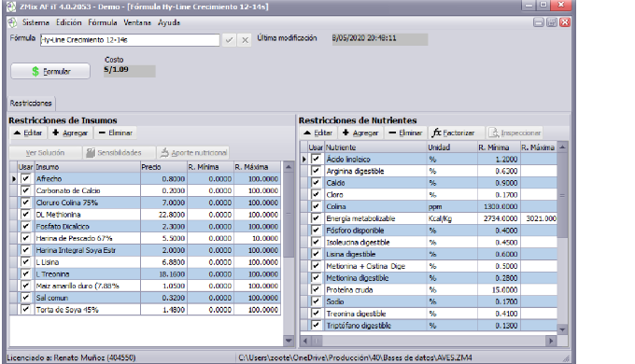Click the Insumo column header

pyautogui.click(x=88, y=167)
